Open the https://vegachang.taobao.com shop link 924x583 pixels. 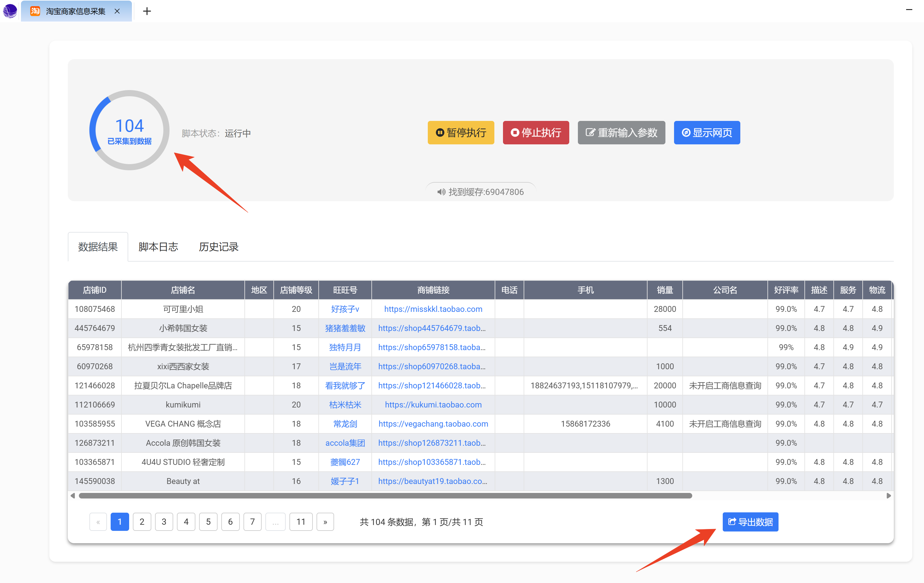coord(433,424)
